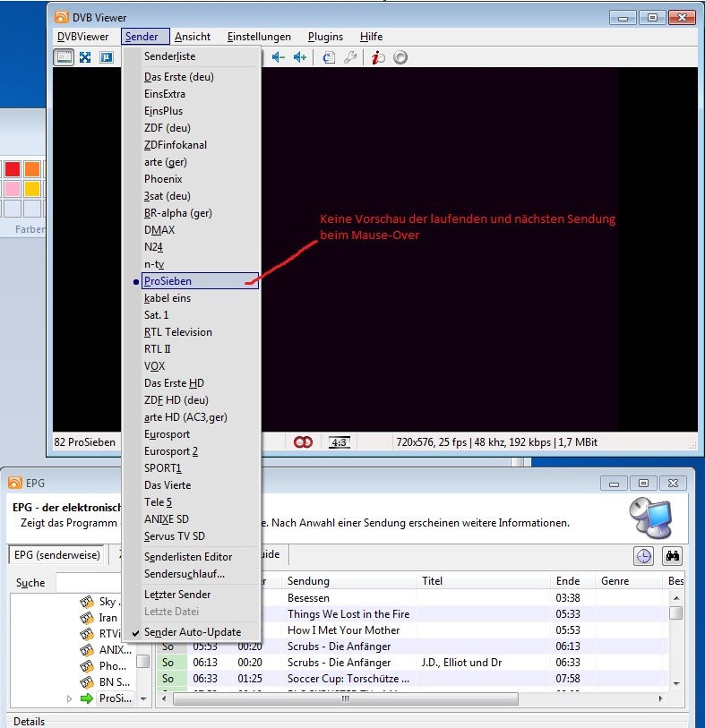Open the Plugins menu

click(x=325, y=37)
